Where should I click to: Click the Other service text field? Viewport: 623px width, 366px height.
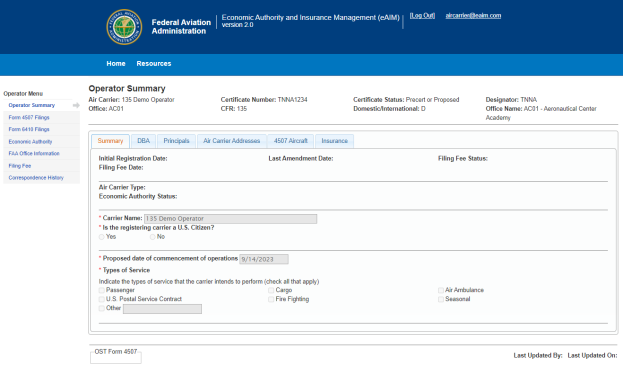(x=162, y=309)
